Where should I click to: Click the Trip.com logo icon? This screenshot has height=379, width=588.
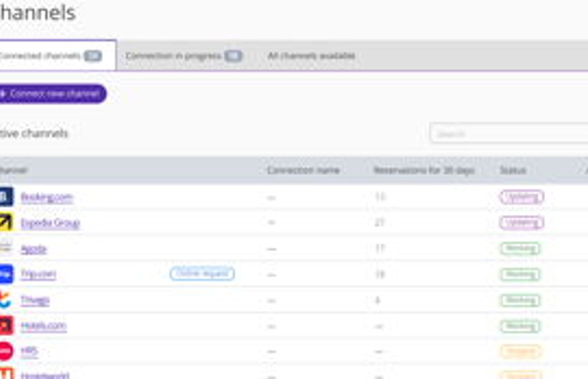(x=6, y=274)
